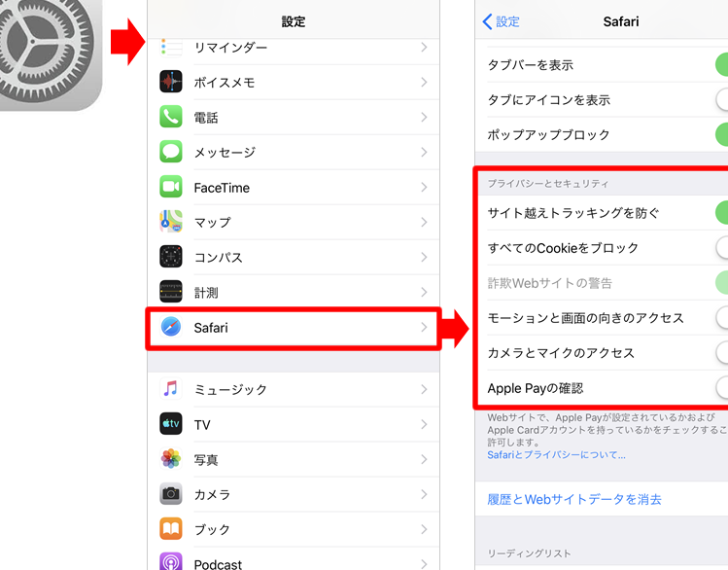This screenshot has height=570, width=728.
Task: Toggle すべてのCookieをブロック switch
Action: [x=721, y=248]
